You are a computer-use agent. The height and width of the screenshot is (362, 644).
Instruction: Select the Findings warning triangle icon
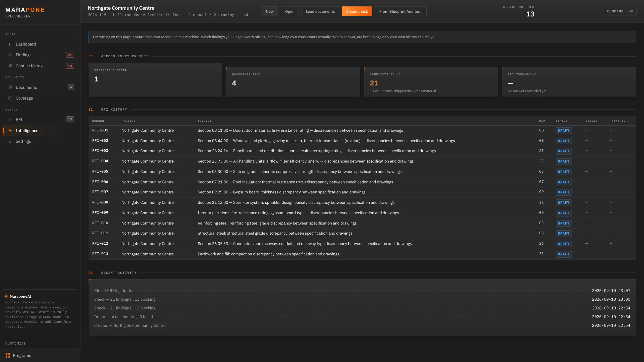(x=10, y=55)
